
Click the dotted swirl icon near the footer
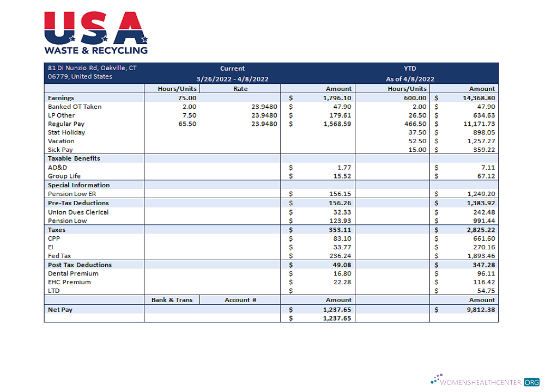click(x=436, y=378)
